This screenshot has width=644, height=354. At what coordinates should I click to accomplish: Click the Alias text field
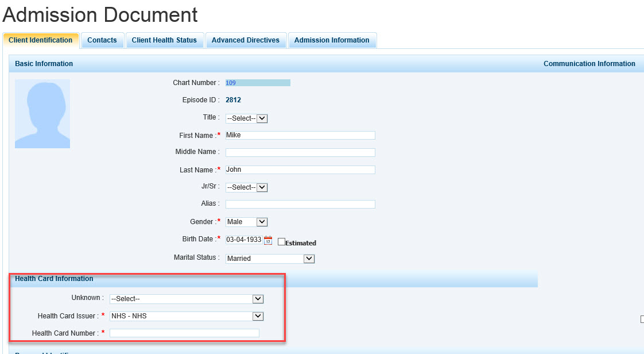(x=300, y=205)
